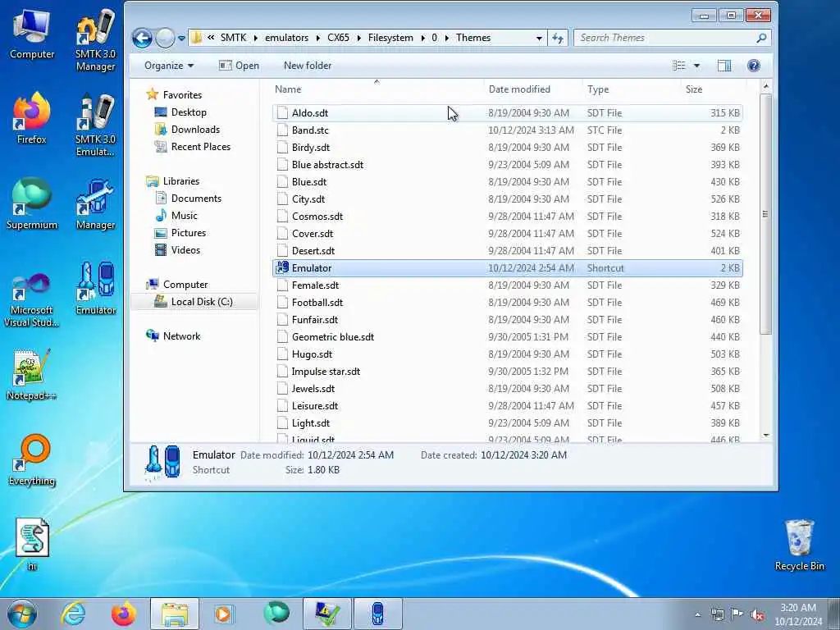Click Open in the toolbar
Viewport: 840px width, 630px height.
coord(239,66)
